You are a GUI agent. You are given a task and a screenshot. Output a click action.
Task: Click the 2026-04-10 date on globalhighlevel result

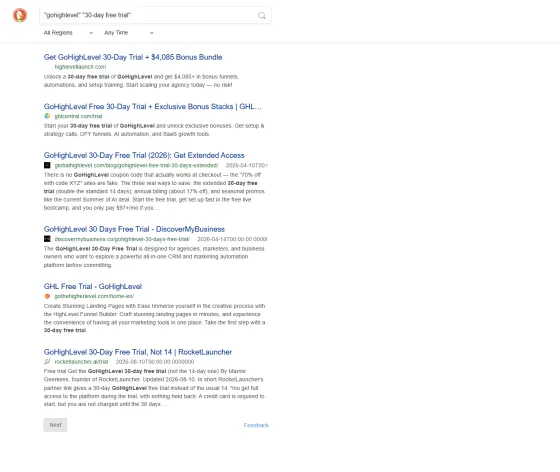246,165
